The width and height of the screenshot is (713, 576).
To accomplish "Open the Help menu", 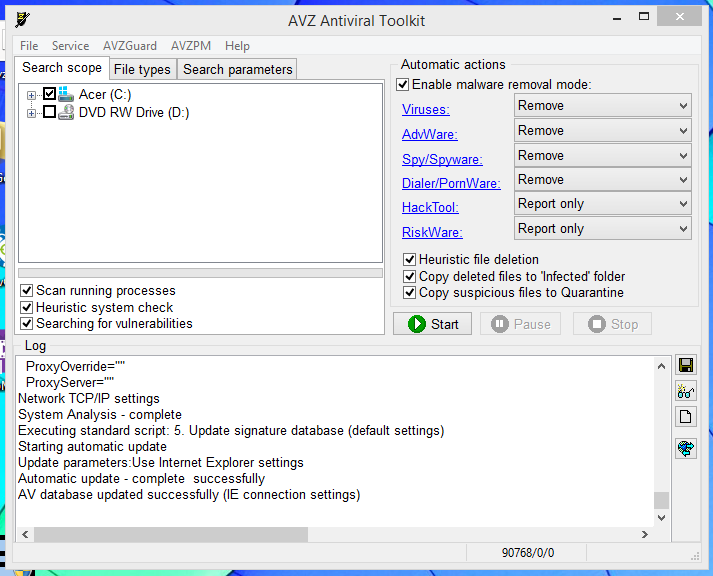I will point(237,46).
